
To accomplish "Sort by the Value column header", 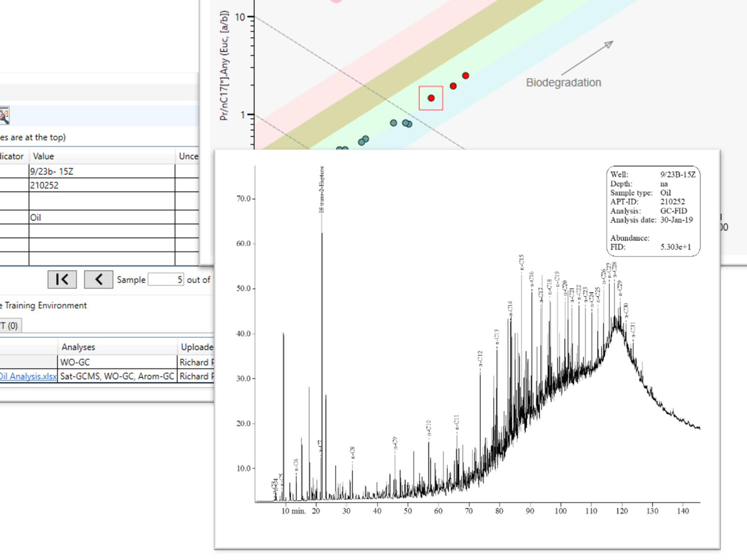I will pyautogui.click(x=43, y=156).
